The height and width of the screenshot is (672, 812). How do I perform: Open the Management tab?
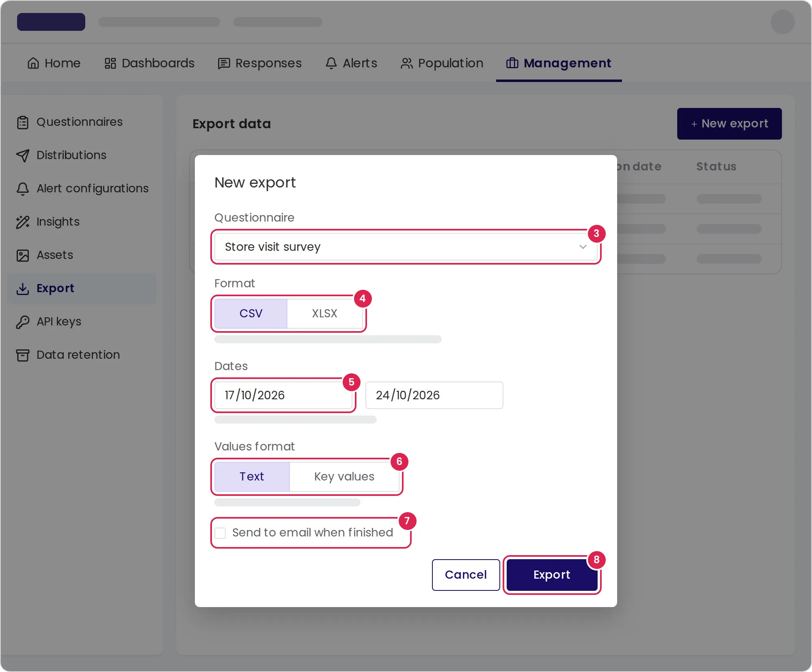(x=559, y=63)
